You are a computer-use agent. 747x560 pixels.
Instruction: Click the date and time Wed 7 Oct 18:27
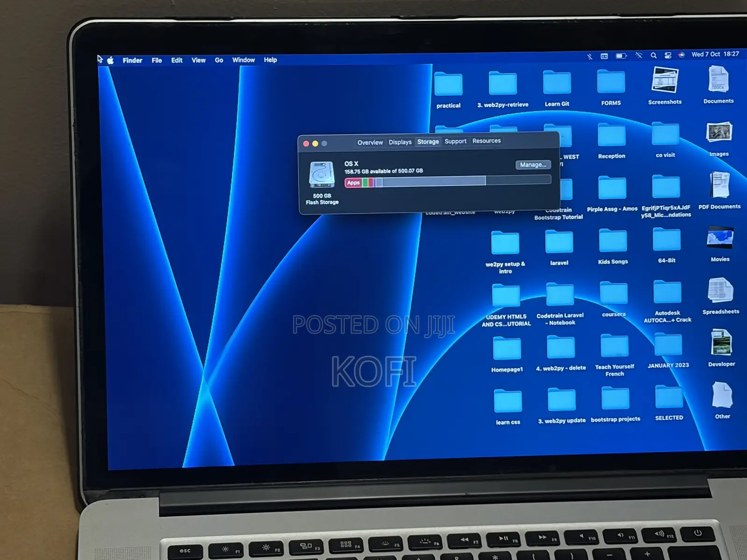tap(715, 54)
